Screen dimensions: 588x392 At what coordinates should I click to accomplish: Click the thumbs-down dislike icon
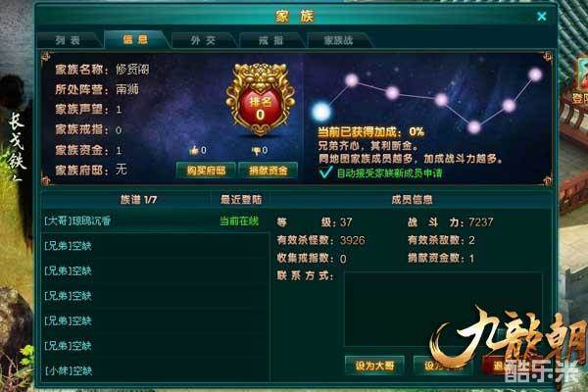coord(256,151)
